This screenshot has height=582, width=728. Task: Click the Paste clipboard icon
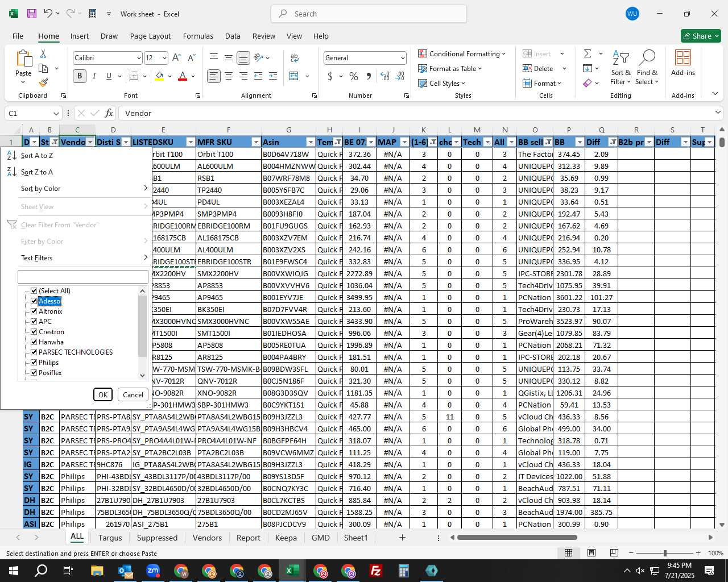23,59
